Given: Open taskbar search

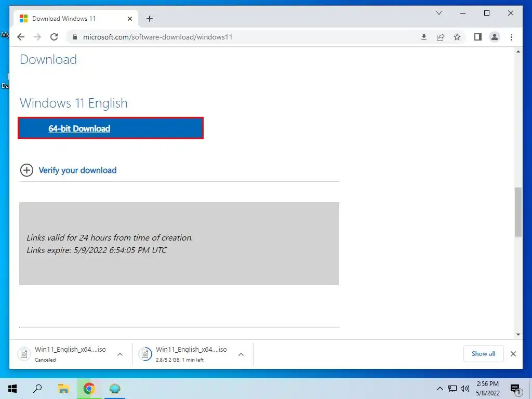Looking at the screenshot, I should click(37, 389).
